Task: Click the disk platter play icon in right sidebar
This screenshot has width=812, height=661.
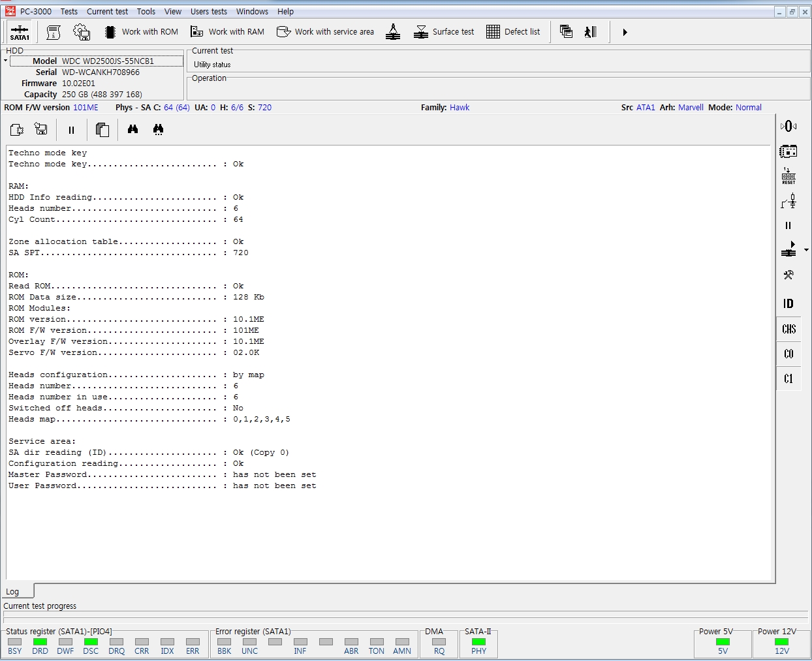Action: (x=789, y=249)
